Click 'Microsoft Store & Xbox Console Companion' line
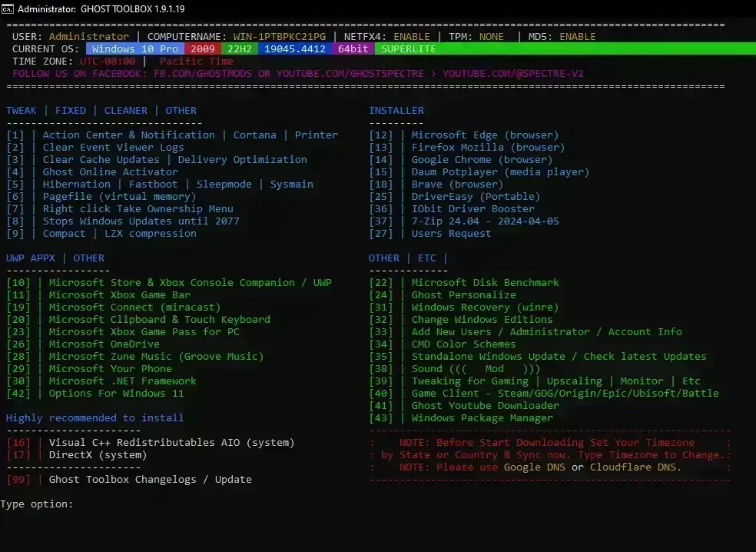 coord(169,283)
